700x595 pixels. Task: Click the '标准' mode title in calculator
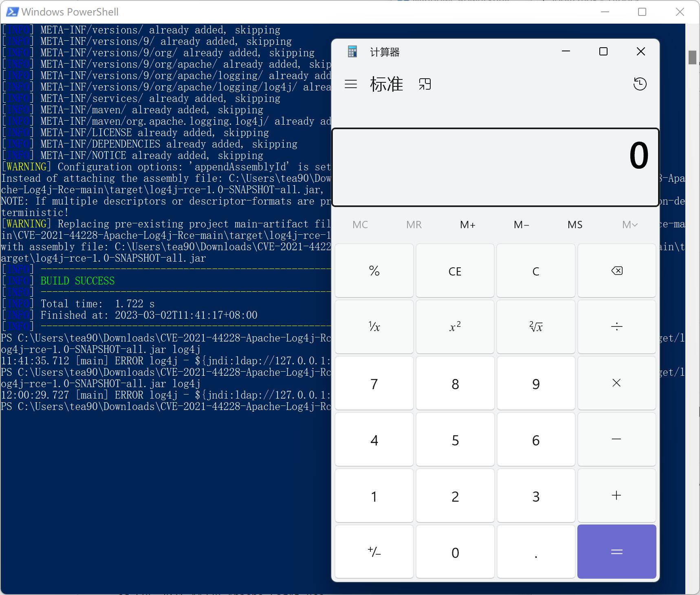tap(386, 84)
